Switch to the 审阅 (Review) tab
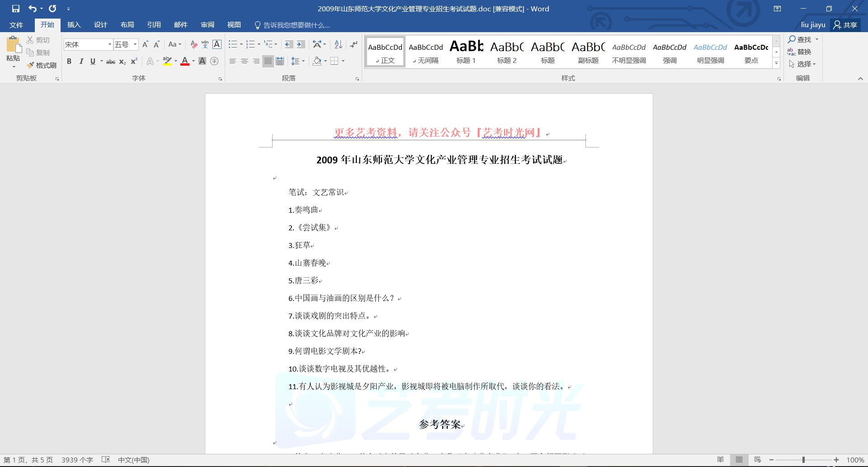The image size is (868, 467). [x=208, y=25]
